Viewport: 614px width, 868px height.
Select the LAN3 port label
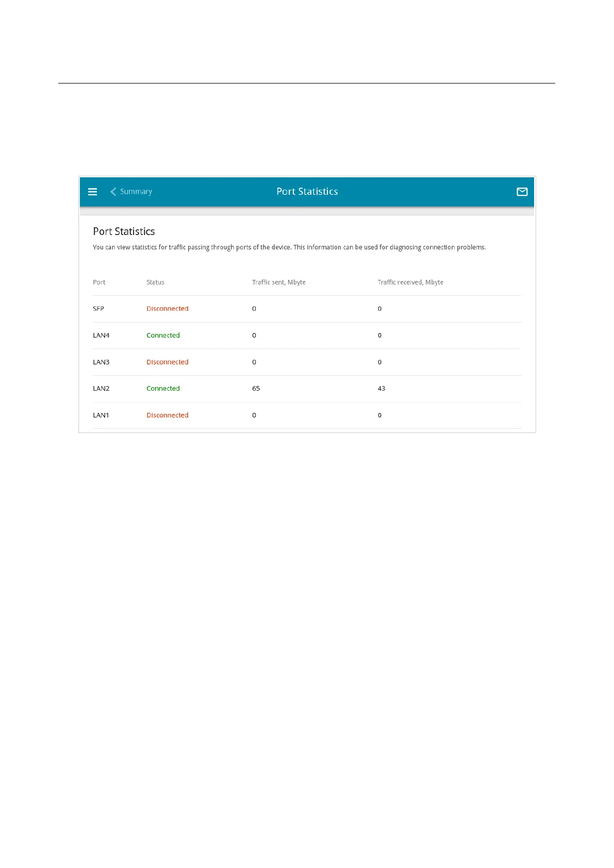pos(101,362)
